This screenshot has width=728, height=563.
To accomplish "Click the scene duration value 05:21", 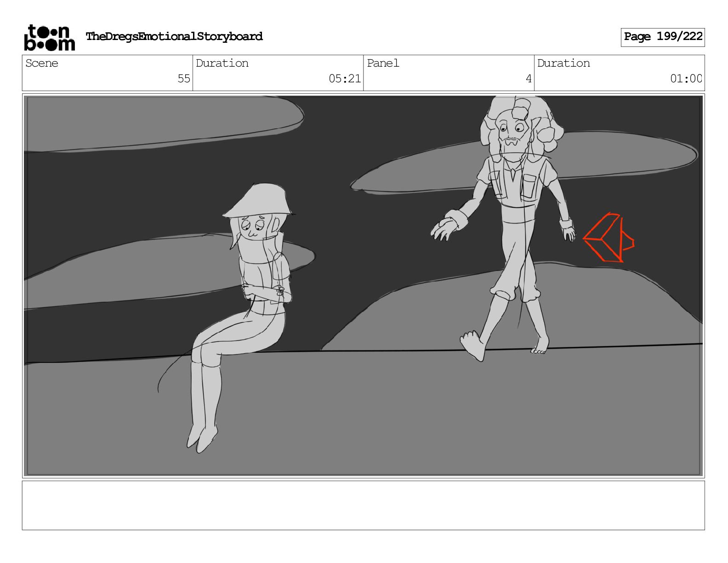I will click(345, 79).
